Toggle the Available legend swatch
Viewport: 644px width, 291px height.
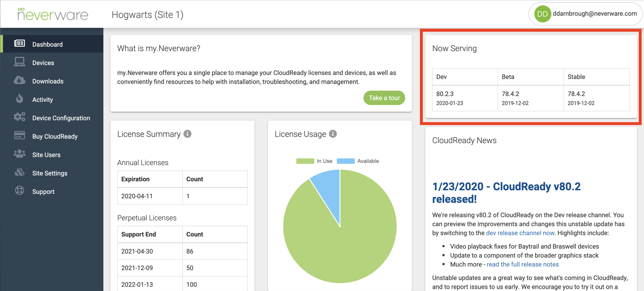pyautogui.click(x=346, y=161)
